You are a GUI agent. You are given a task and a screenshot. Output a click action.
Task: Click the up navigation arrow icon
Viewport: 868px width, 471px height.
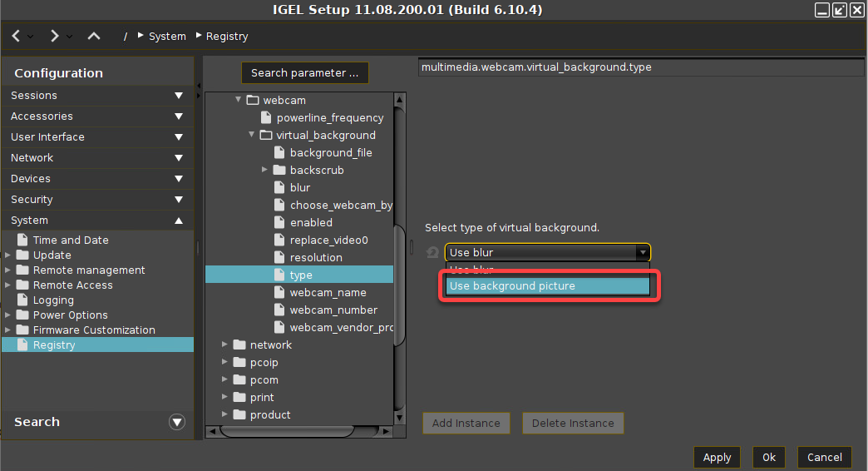94,36
